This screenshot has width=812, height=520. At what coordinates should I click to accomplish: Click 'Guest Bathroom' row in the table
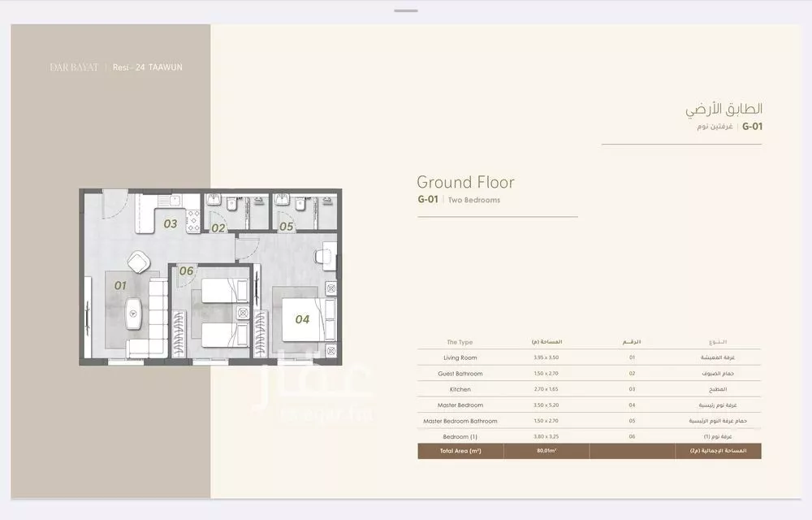click(x=460, y=374)
